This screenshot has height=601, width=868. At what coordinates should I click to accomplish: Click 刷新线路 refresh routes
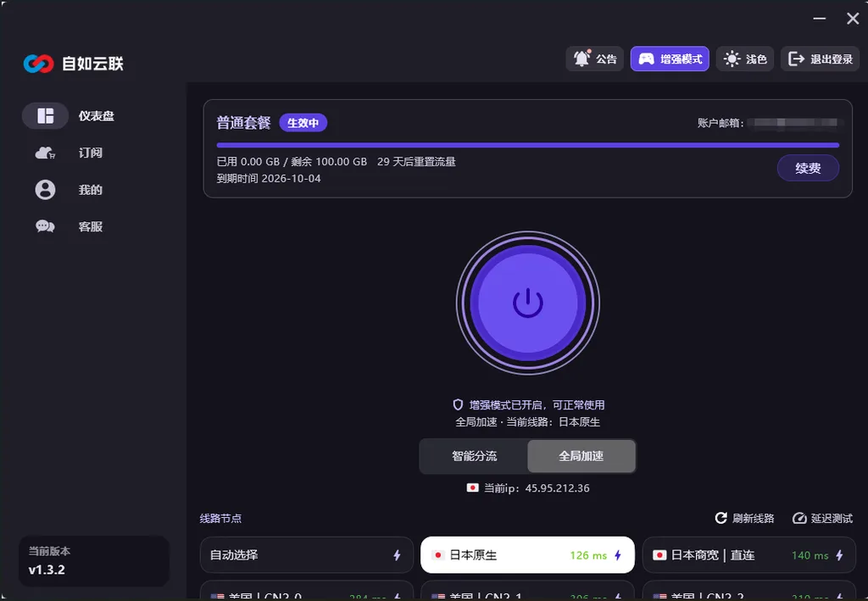[x=744, y=518]
